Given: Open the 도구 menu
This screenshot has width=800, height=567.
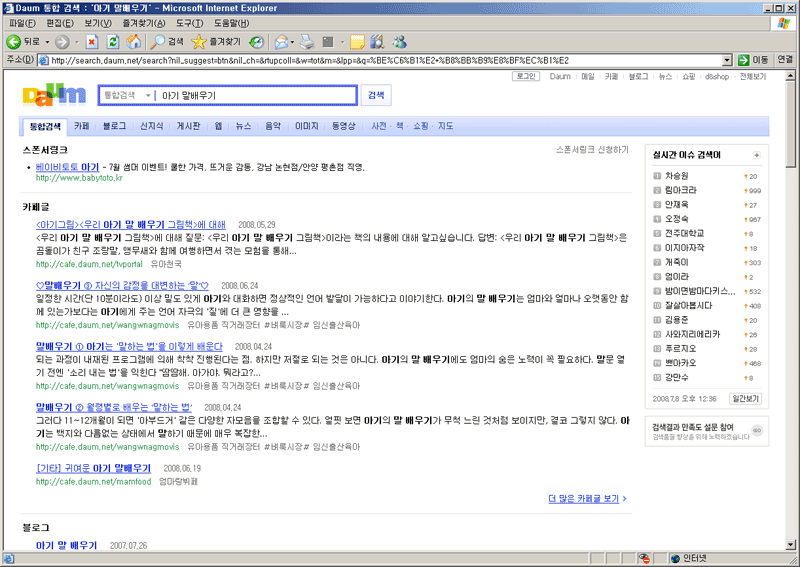Looking at the screenshot, I should (189, 23).
